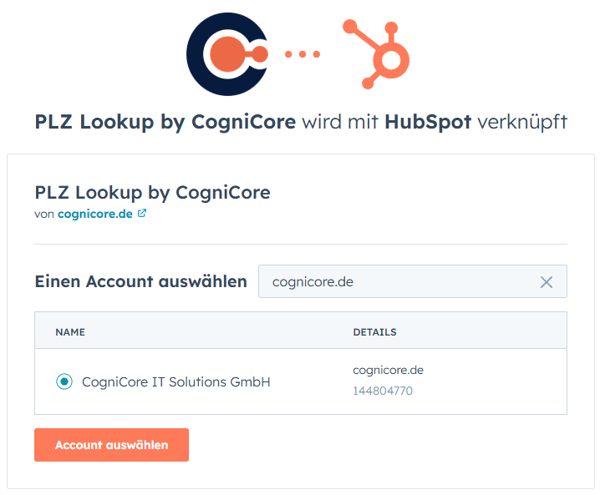This screenshot has width=600, height=495.
Task: Clear the account search with the X
Action: pyautogui.click(x=546, y=282)
